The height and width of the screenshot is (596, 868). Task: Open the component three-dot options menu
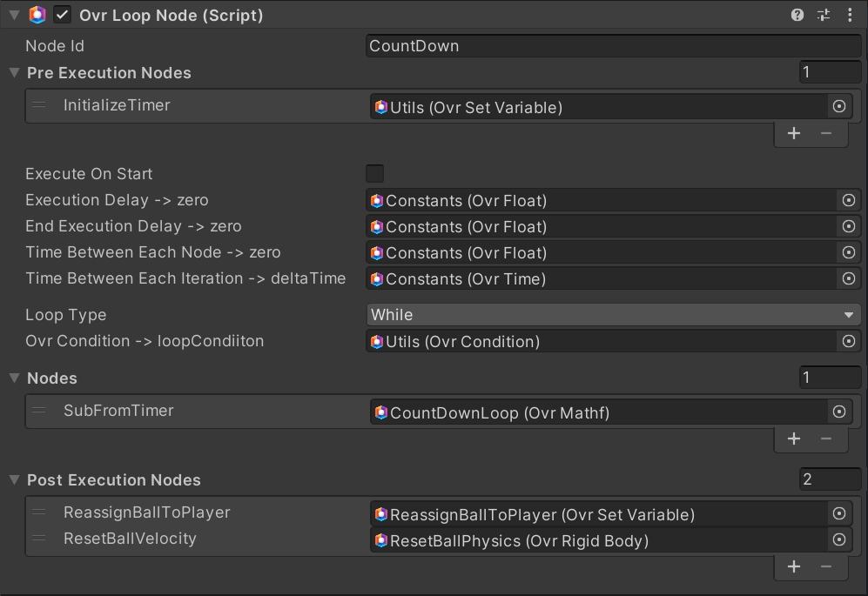(850, 15)
